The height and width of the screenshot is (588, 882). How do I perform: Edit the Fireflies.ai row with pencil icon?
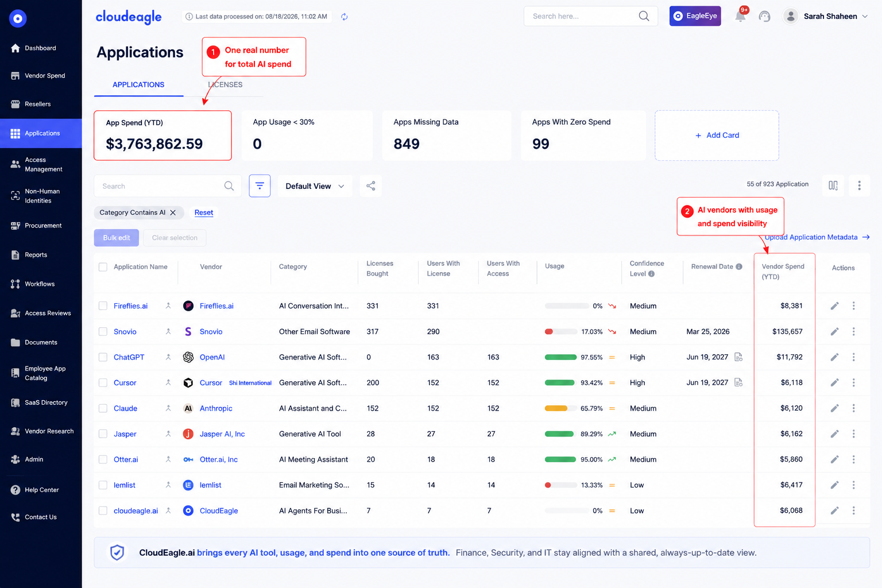(835, 306)
